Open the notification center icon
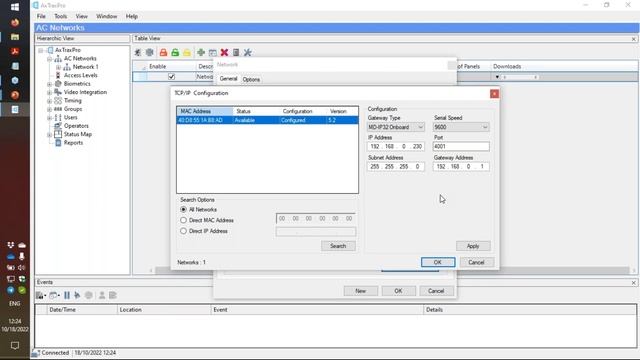The height and width of the screenshot is (360, 640). pos(15,346)
